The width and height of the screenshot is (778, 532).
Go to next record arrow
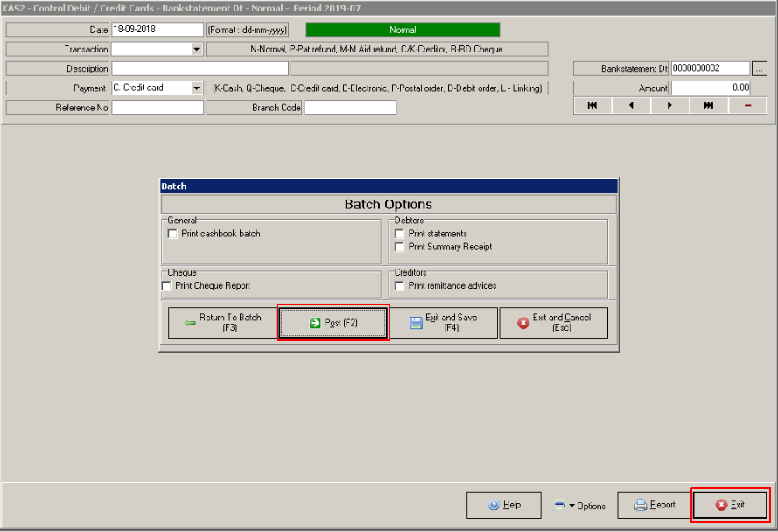669,105
